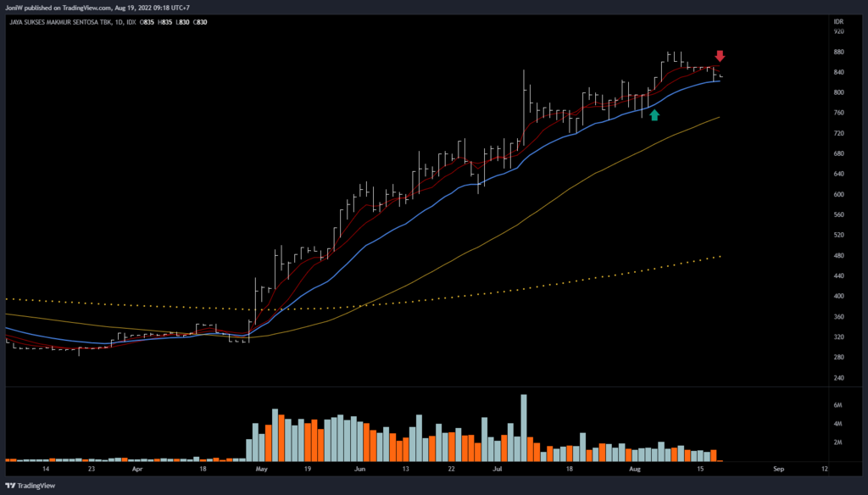Image resolution: width=868 pixels, height=495 pixels.
Task: Select the May date on the time axis
Action: pyautogui.click(x=261, y=468)
